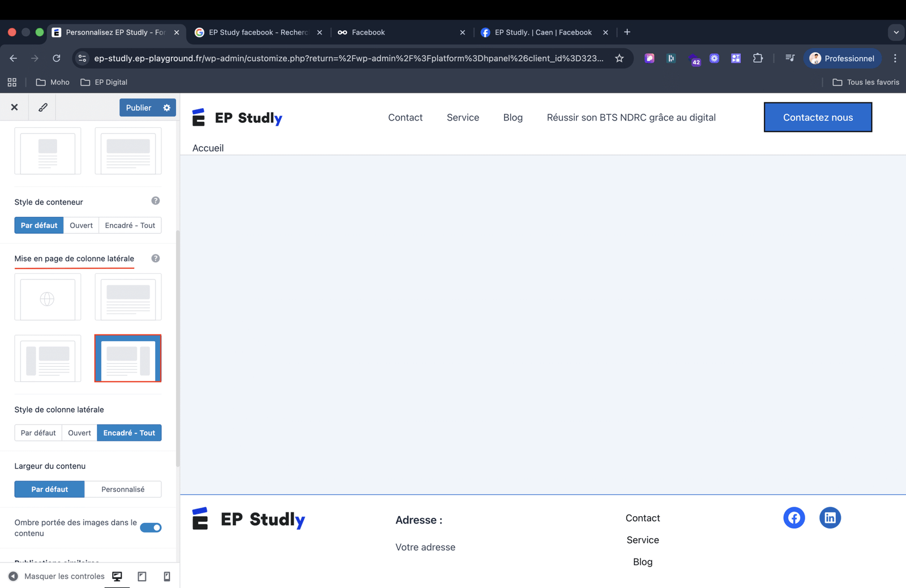
Task: Switch preview to tablet device icon
Action: (x=142, y=576)
